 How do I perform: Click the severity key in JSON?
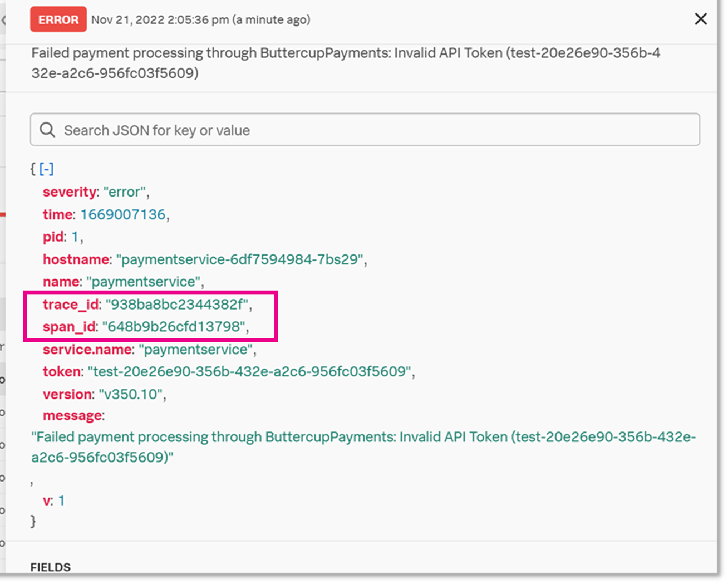pos(70,192)
